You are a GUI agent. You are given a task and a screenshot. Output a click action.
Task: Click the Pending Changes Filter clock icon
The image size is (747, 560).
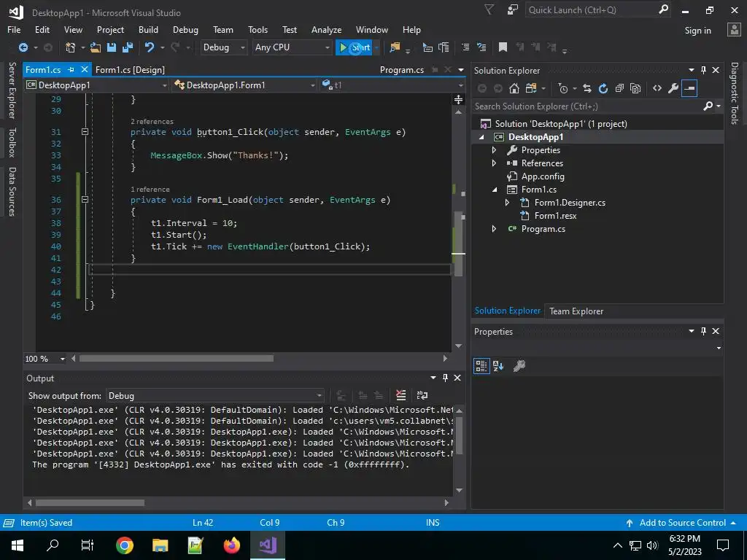(x=563, y=88)
